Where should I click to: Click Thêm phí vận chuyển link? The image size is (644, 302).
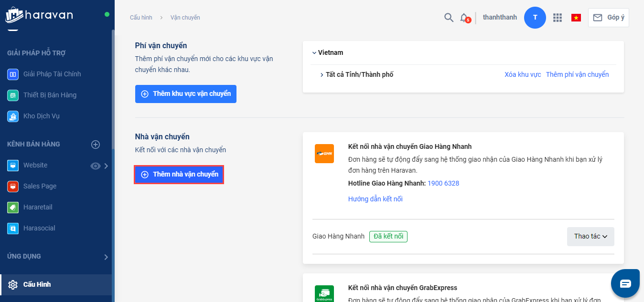point(577,75)
